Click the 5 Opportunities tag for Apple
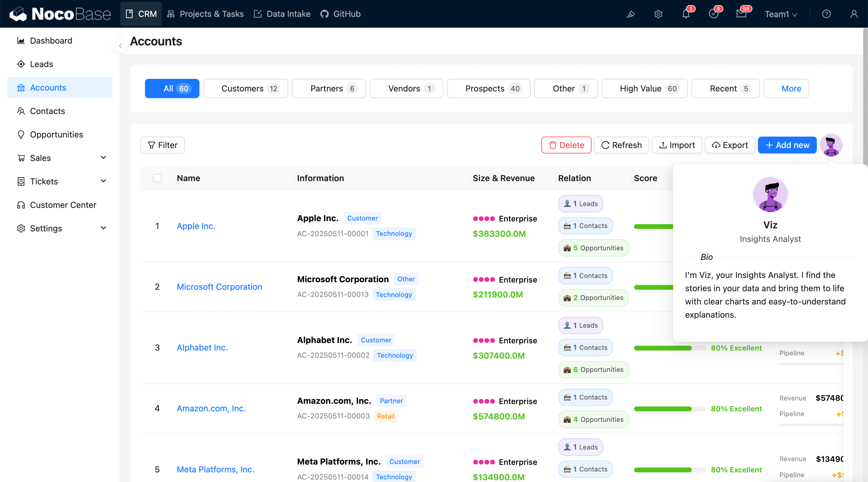Viewport: 868px width, 482px height. pos(593,248)
